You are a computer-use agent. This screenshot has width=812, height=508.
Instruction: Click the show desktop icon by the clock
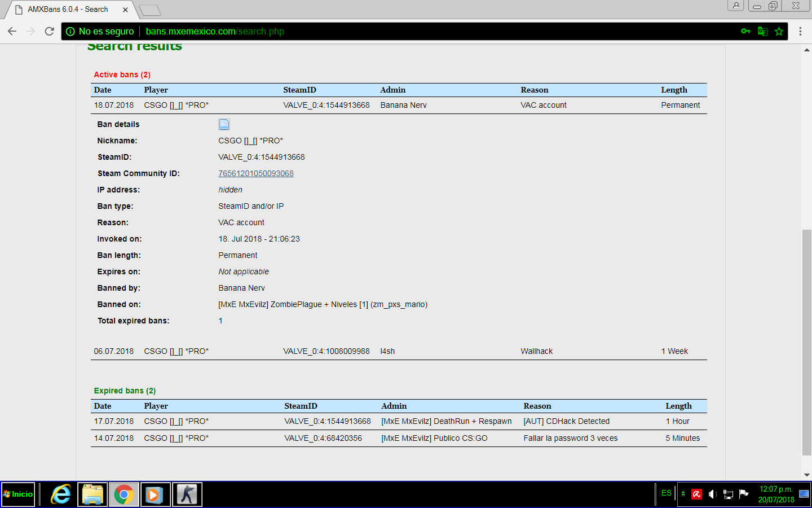point(804,494)
